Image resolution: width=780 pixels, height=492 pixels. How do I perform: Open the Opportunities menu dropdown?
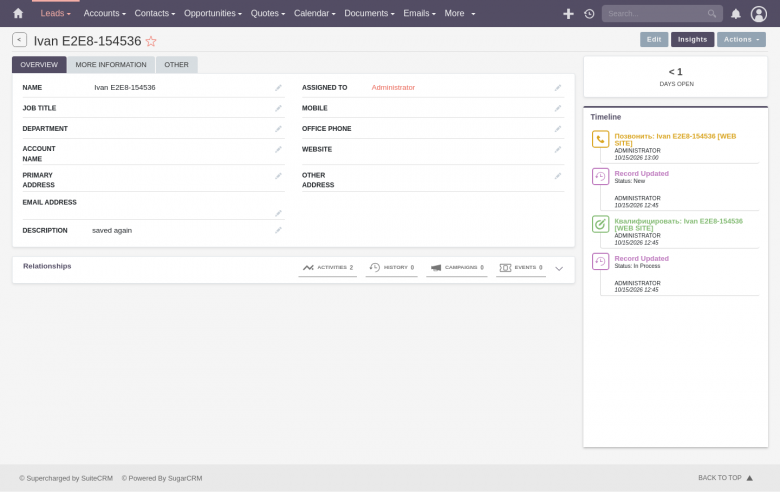click(x=213, y=13)
